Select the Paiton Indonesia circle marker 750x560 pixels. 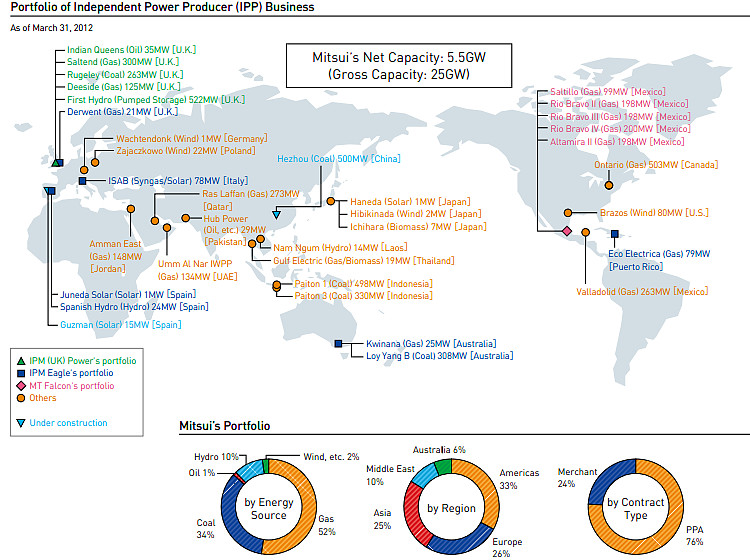(276, 286)
